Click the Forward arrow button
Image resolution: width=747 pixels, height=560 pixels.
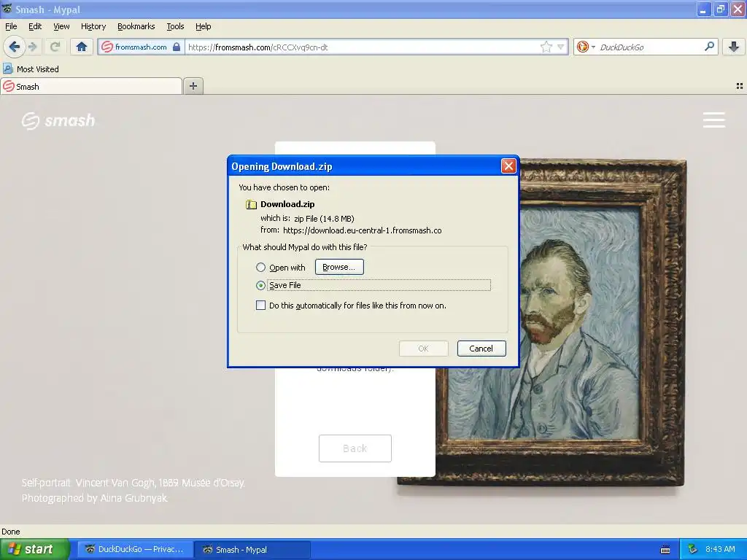click(32, 47)
